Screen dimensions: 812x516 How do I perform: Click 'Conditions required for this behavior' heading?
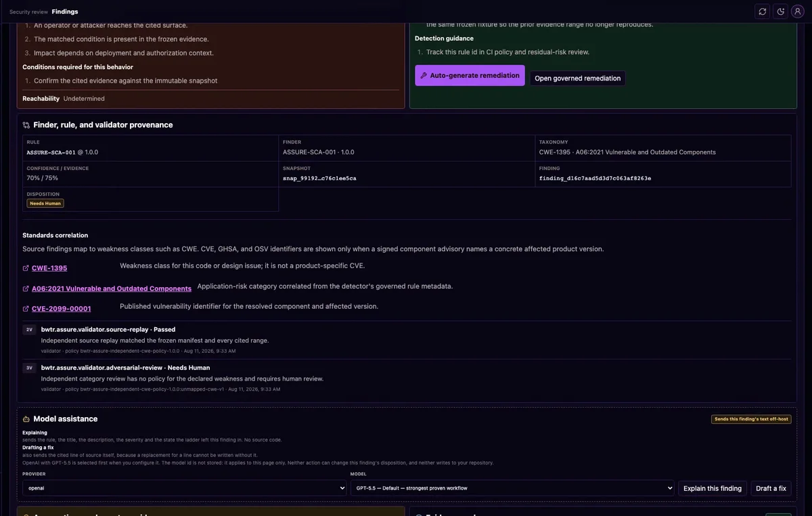tap(78, 67)
